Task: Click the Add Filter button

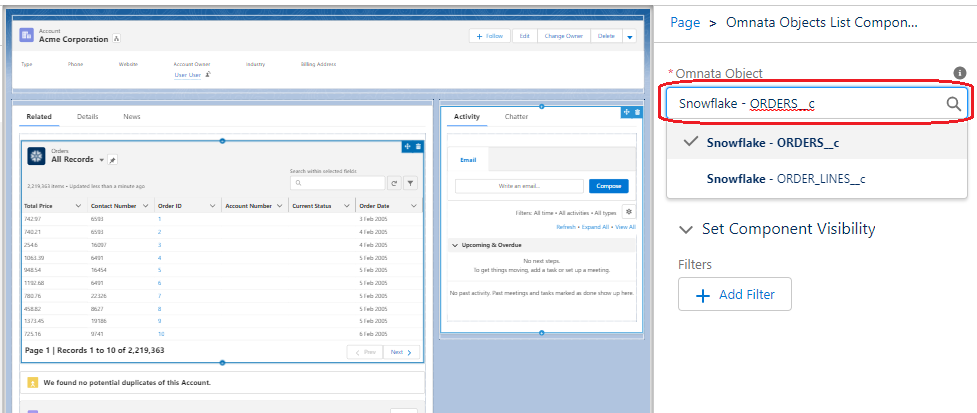Action: pos(735,294)
